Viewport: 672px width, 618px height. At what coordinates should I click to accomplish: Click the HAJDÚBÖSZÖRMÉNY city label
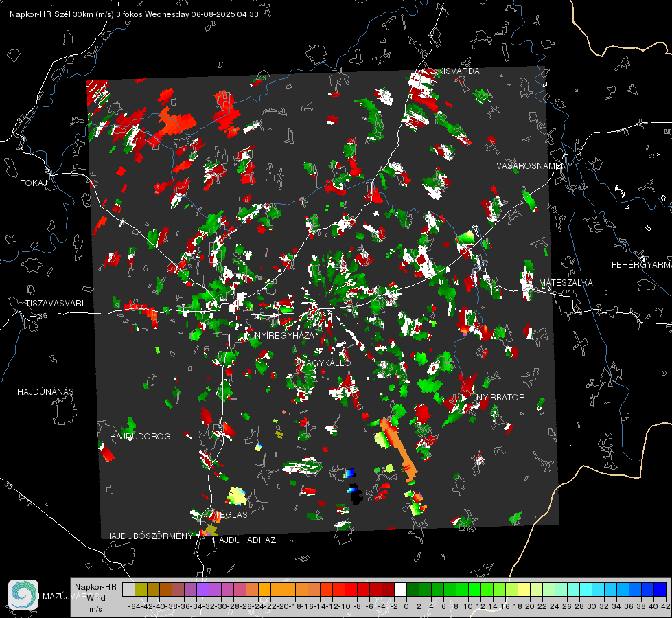point(149,536)
